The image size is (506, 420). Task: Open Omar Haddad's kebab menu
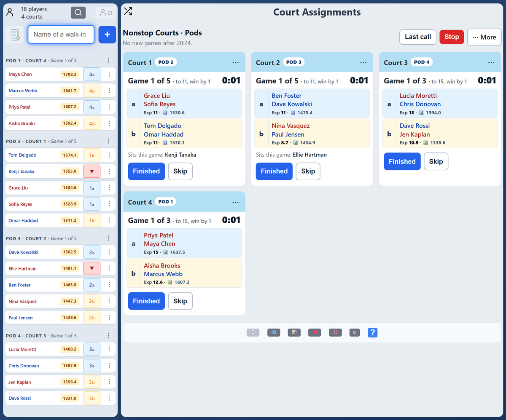click(109, 220)
